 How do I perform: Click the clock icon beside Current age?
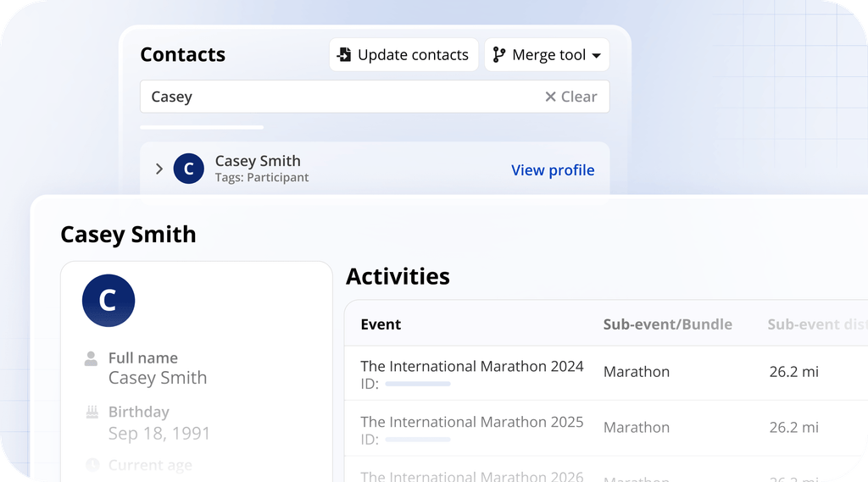92,465
